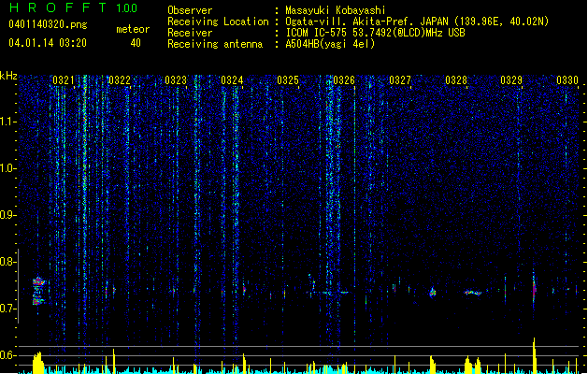The image size is (588, 374).
Task: Click the 0329 time marker
Action: click(x=511, y=79)
